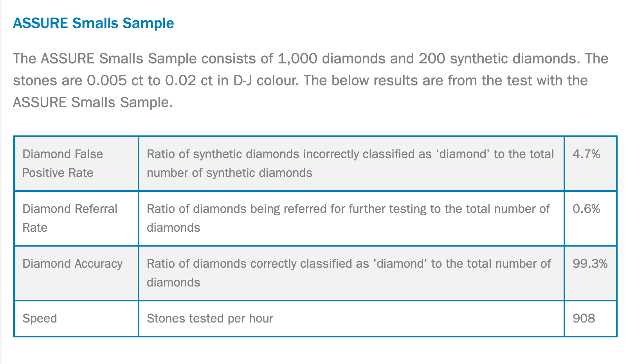Image resolution: width=627 pixels, height=364 pixels.
Task: Click the diamonds correctly classified description
Action: (349, 273)
